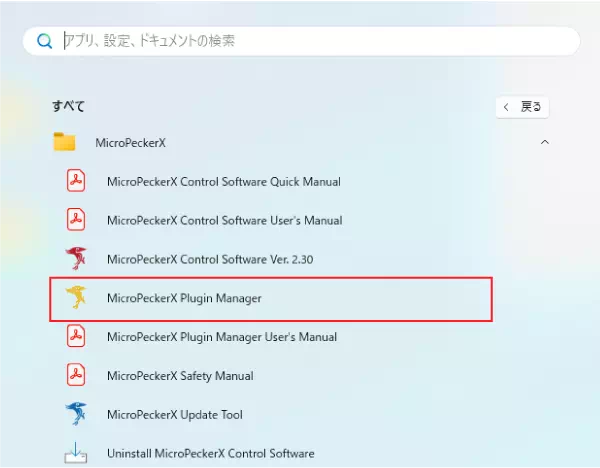Start MicroPeckerX Control Software Ver. 2.30
The height and width of the screenshot is (468, 600).
coord(210,259)
